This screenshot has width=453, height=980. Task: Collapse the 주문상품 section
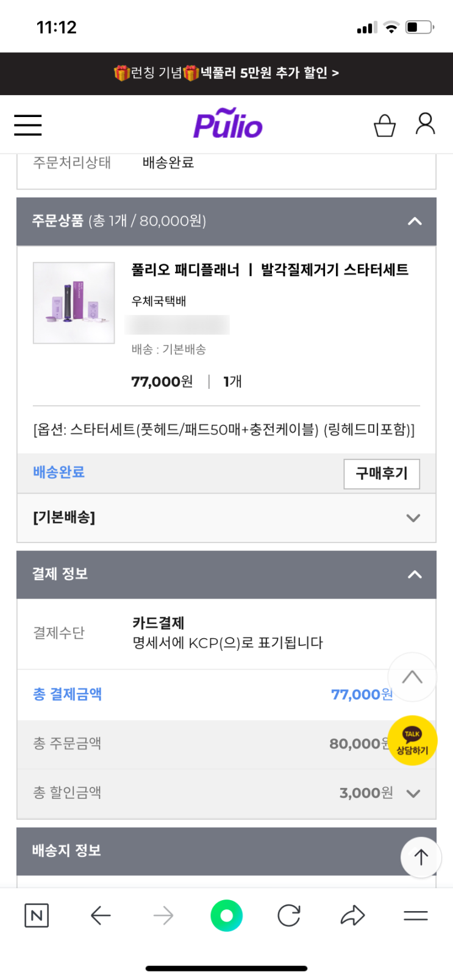tap(415, 221)
